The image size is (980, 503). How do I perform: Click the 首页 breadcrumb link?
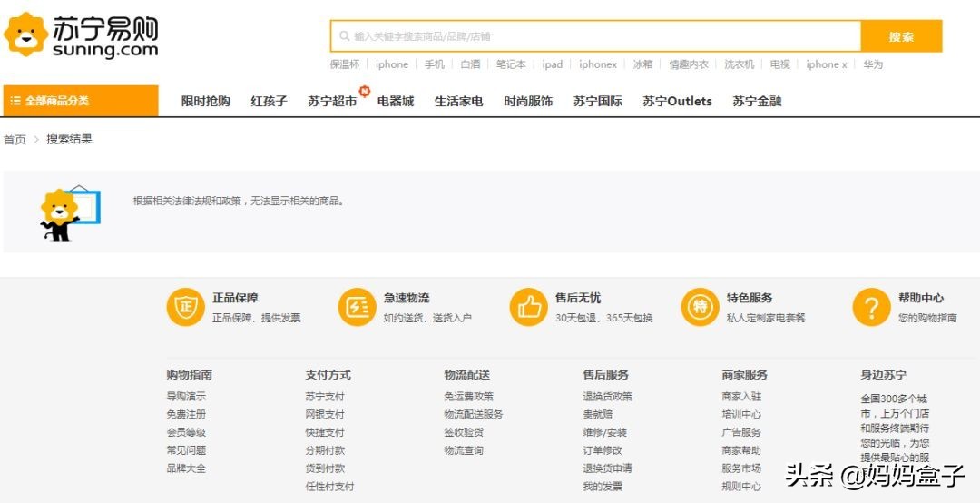click(15, 140)
